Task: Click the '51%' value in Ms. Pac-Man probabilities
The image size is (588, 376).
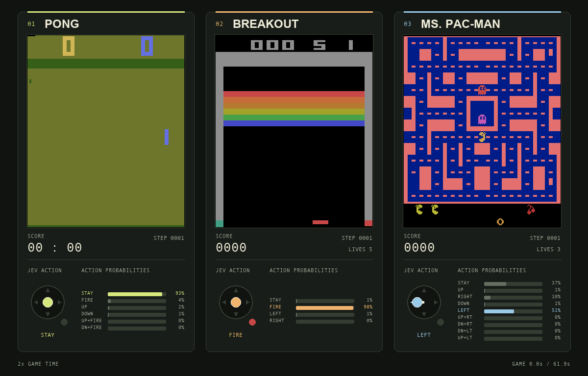Action: tap(556, 311)
